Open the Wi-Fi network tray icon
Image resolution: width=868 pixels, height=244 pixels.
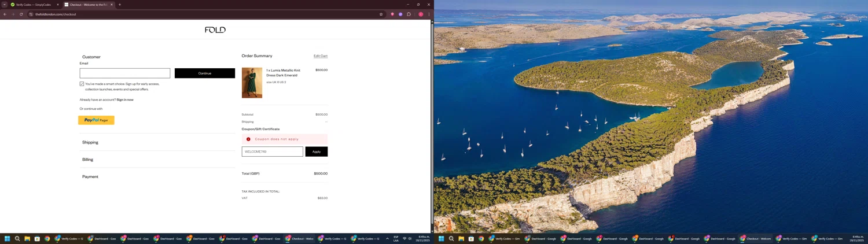[x=404, y=238]
